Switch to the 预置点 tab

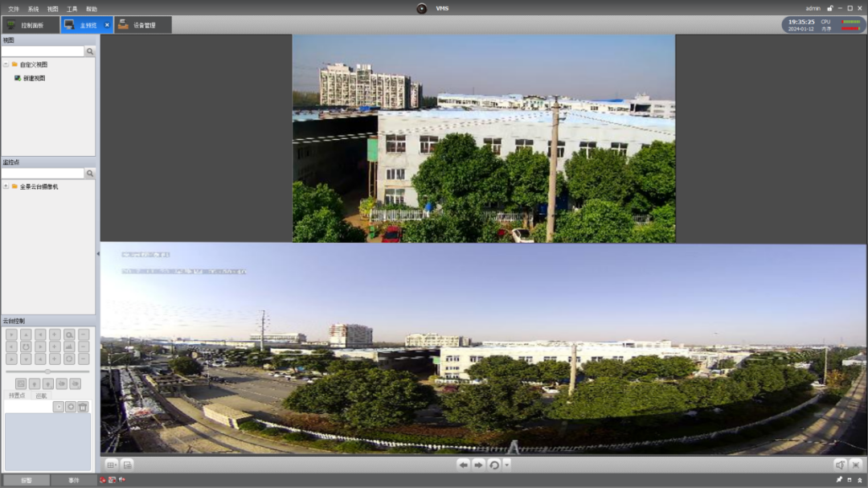[x=17, y=396]
